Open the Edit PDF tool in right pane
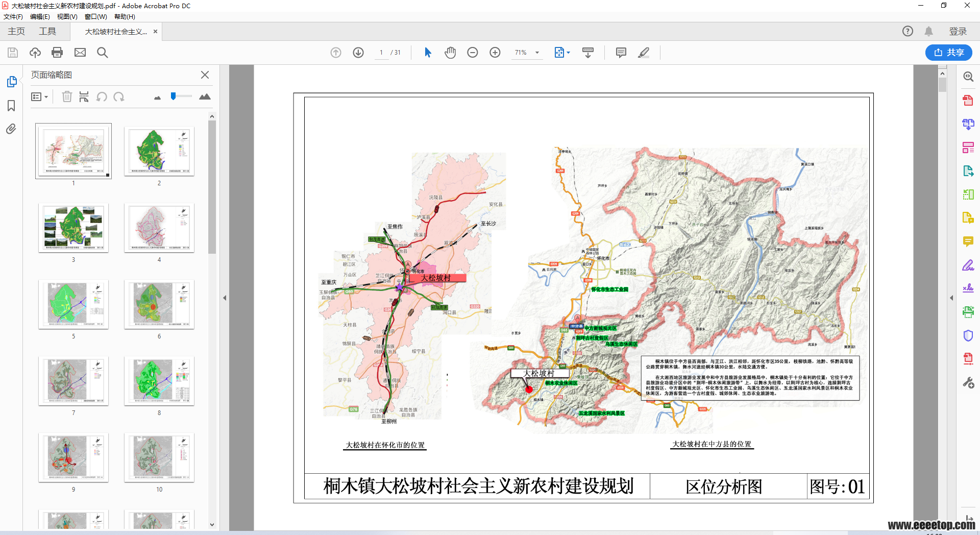This screenshot has width=980, height=535. 968,148
